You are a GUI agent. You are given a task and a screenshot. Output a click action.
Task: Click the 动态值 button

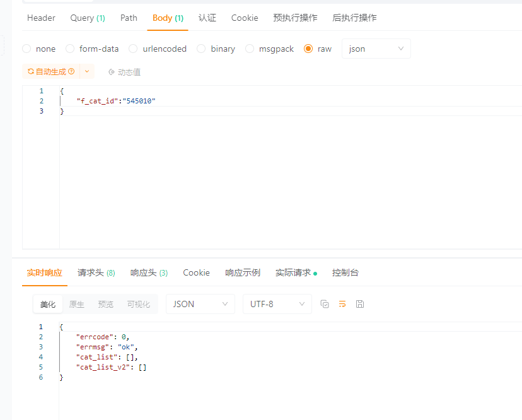click(x=124, y=72)
